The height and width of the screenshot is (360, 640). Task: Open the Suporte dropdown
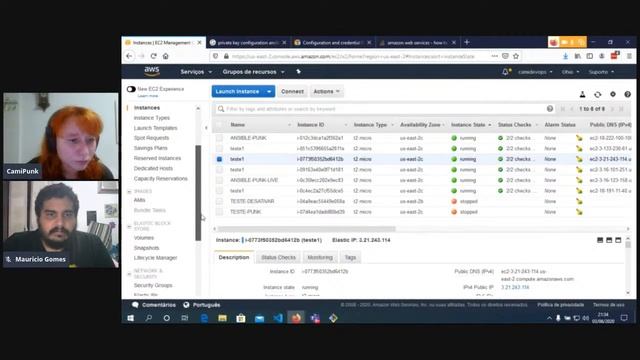pos(601,72)
